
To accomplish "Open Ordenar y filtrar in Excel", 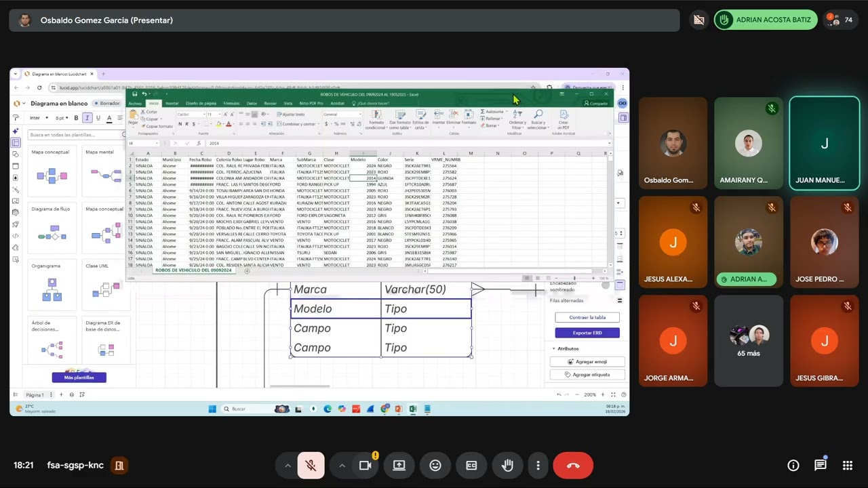I will click(x=517, y=120).
